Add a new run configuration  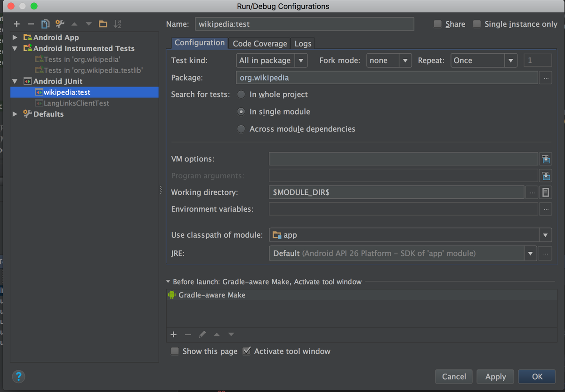(16, 24)
